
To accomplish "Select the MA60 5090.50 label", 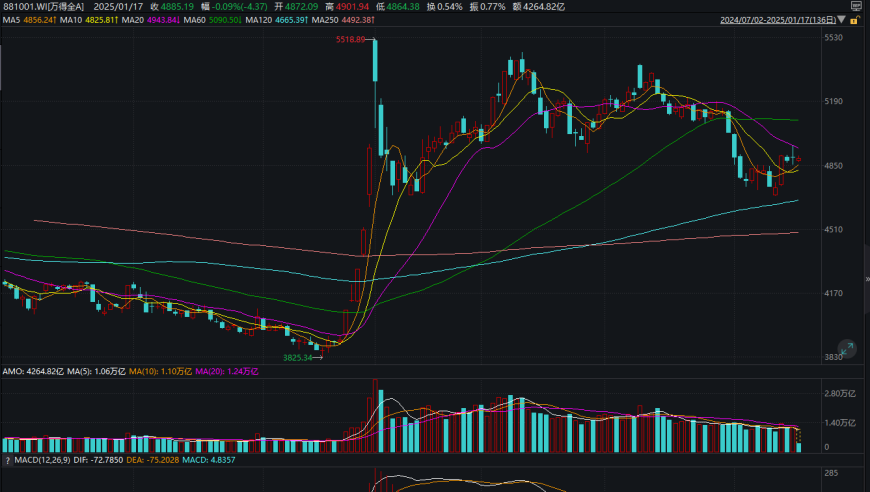I will 213,20.
